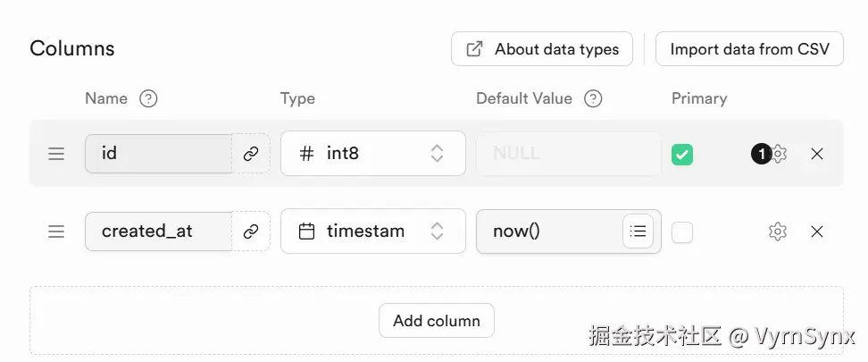Screen dimensions: 868x362
Task: Grab the drag handle of created_at row
Action: [56, 232]
